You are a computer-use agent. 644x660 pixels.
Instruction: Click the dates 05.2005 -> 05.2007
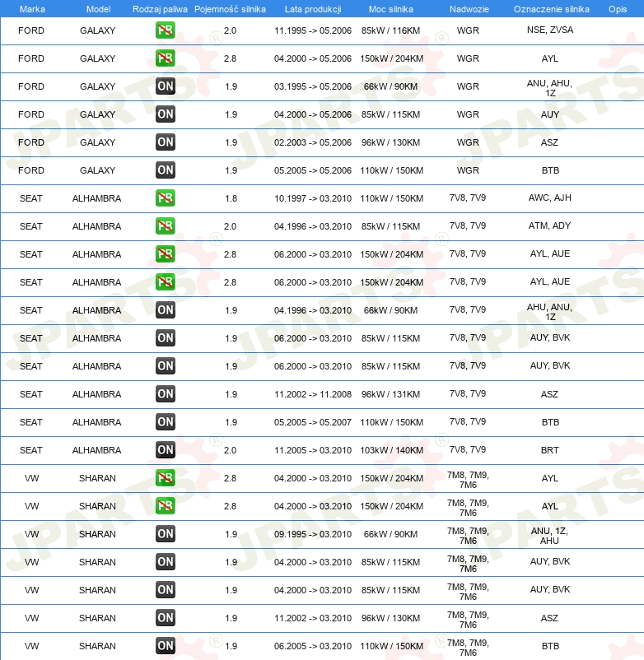coord(313,422)
